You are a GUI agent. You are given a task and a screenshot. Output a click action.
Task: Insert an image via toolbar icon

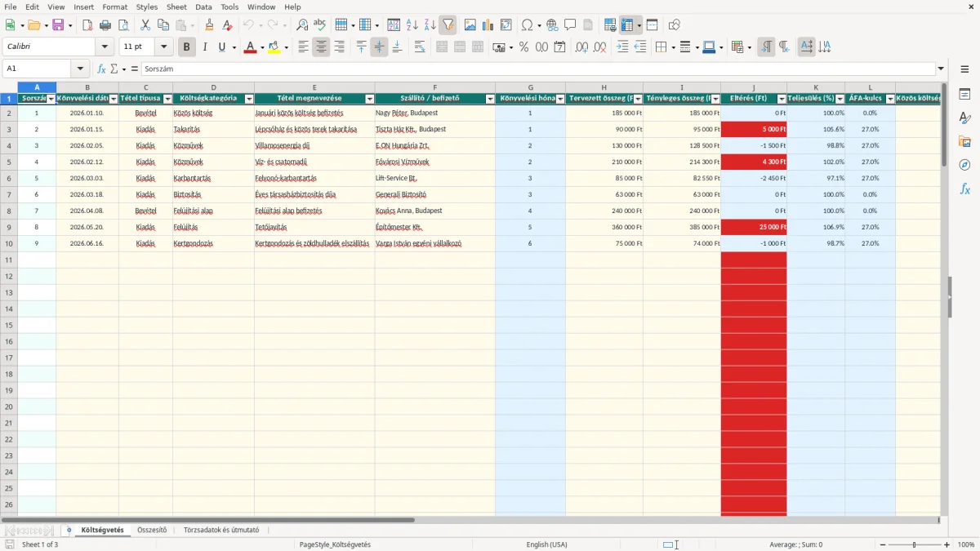tap(470, 25)
